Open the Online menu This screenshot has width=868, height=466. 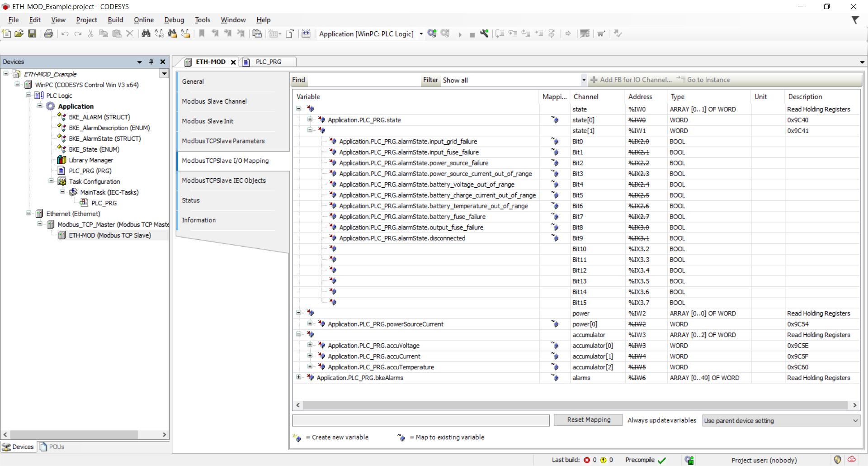(143, 20)
